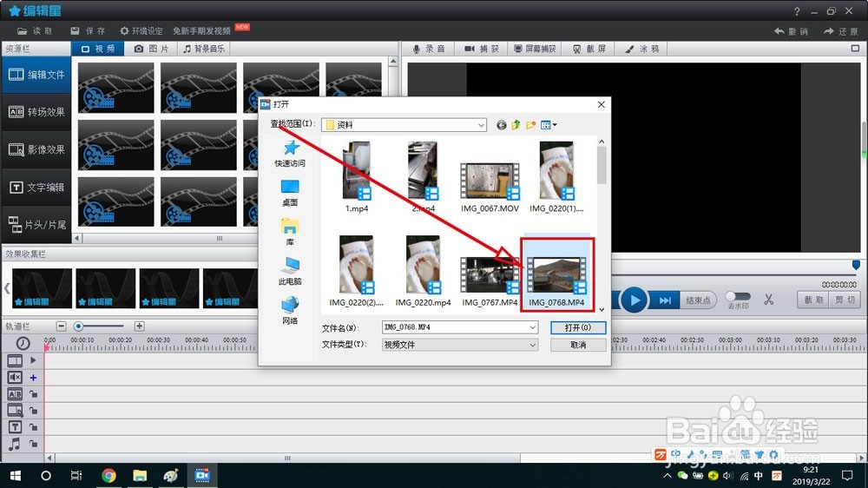Click the timeline clock icon

23,344
